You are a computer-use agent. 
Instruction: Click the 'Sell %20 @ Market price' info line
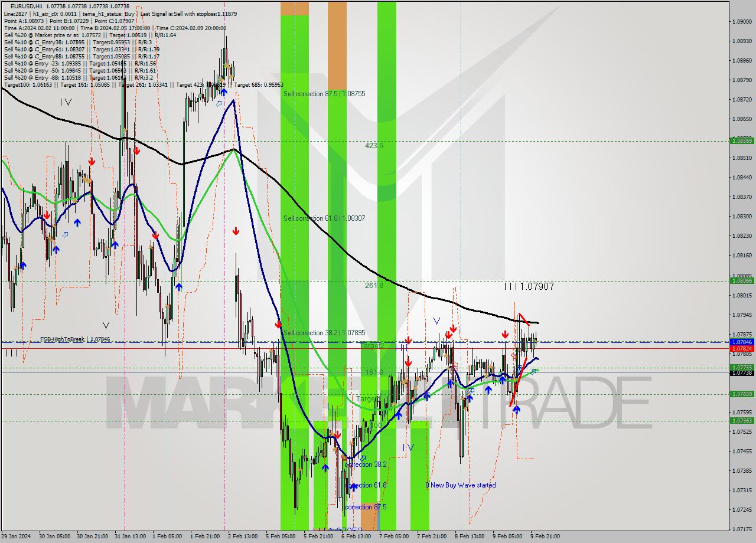click(x=90, y=35)
